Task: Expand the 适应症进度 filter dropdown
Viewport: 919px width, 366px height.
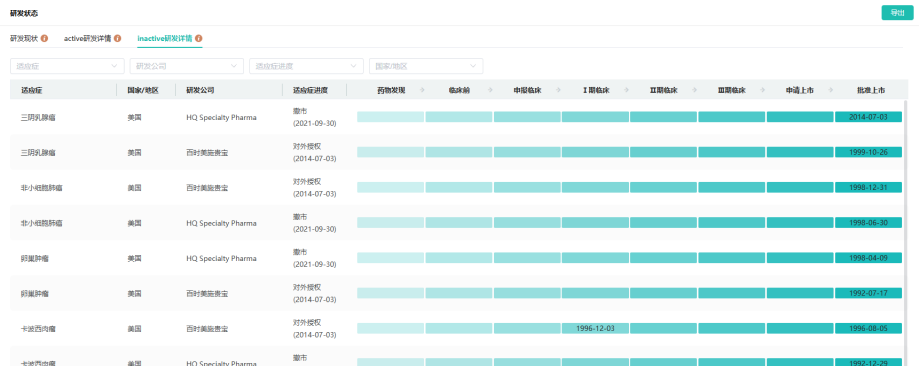Action: coord(306,66)
